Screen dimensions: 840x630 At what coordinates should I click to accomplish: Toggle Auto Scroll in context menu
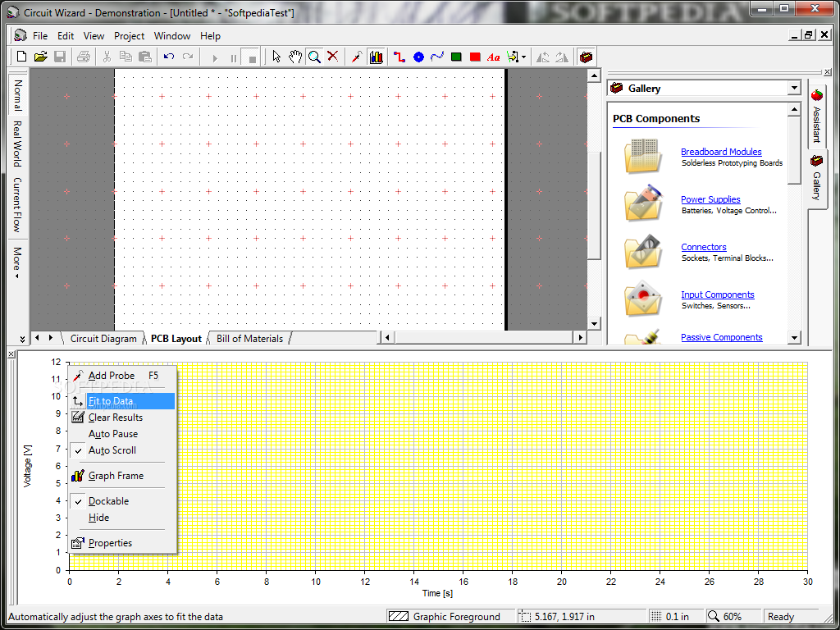pos(112,450)
